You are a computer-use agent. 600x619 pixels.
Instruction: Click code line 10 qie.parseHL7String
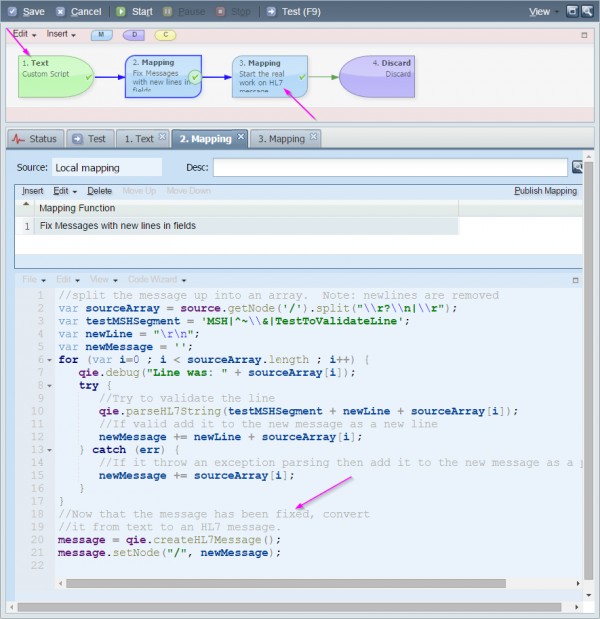[308, 411]
